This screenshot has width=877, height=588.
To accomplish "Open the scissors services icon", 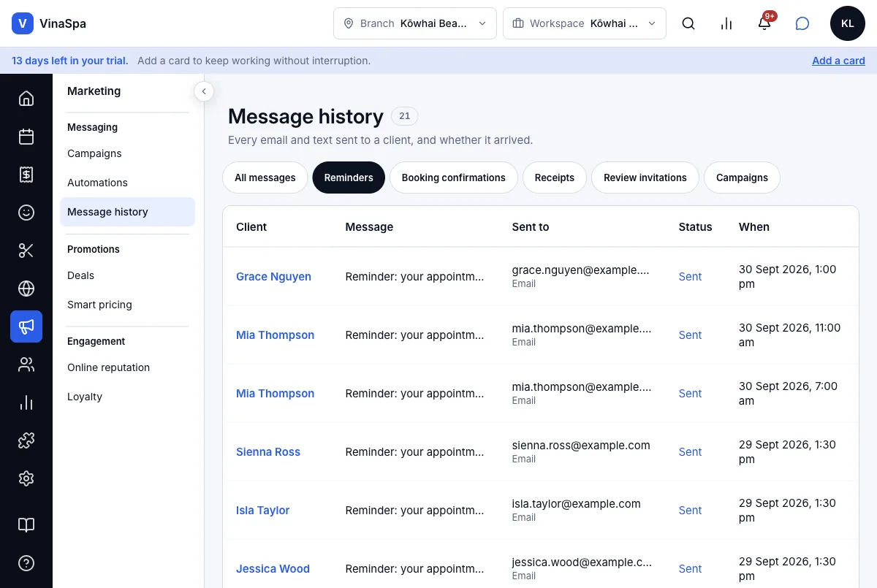I will (26, 251).
